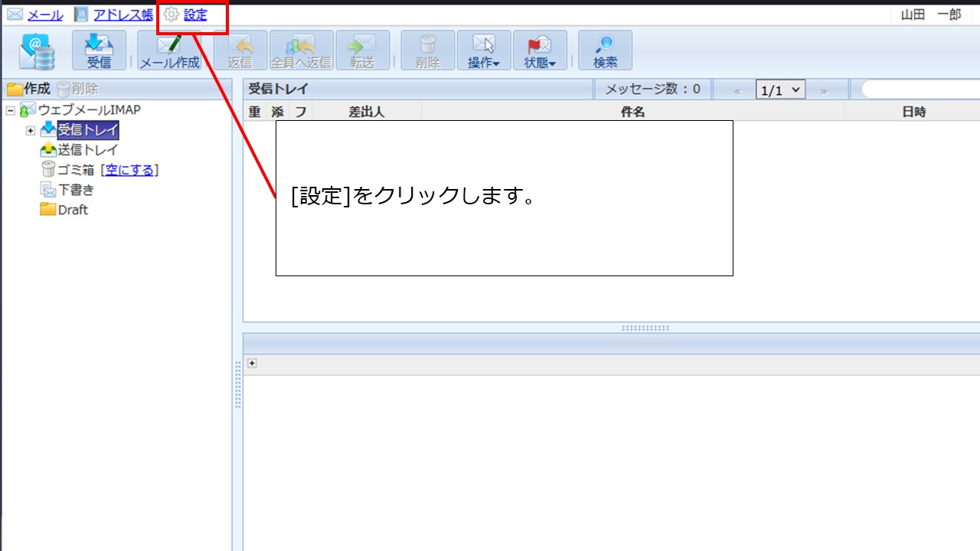
Task: Select the 削除 trash icon in toolbar
Action: pyautogui.click(x=426, y=50)
